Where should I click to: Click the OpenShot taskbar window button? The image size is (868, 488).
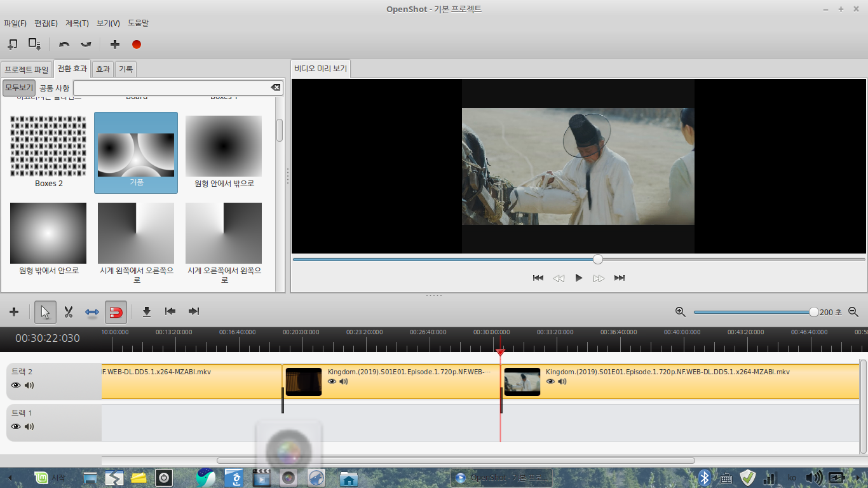click(502, 478)
